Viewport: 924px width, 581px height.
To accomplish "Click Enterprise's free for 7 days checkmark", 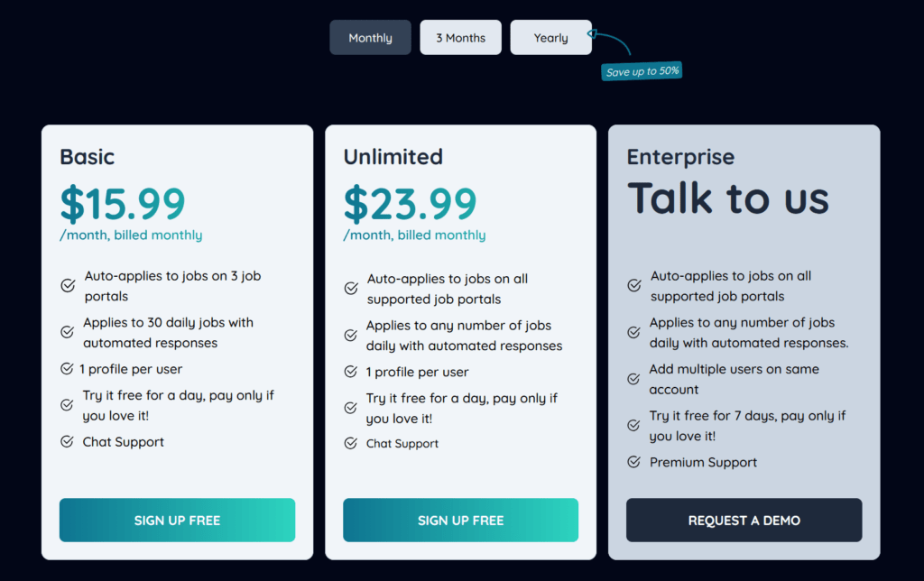I will point(634,426).
